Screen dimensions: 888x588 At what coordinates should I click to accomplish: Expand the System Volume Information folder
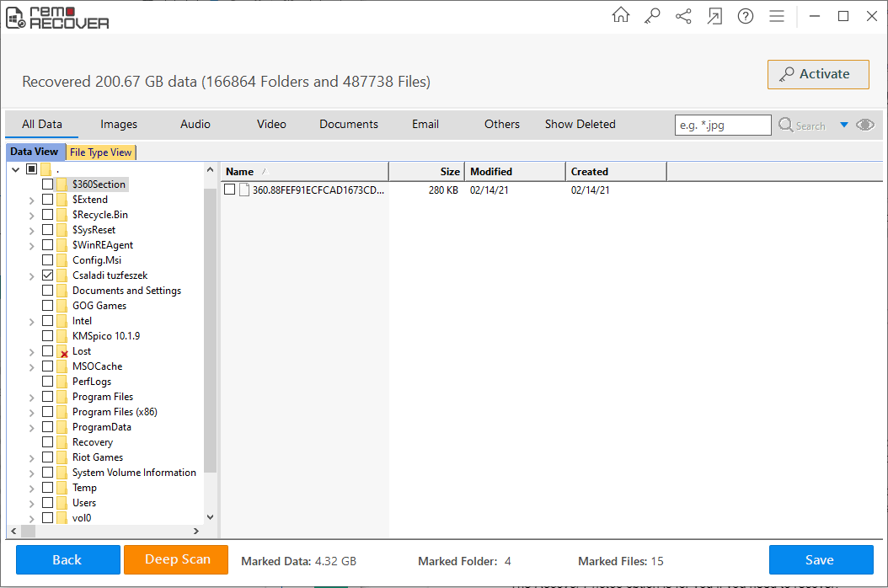32,473
